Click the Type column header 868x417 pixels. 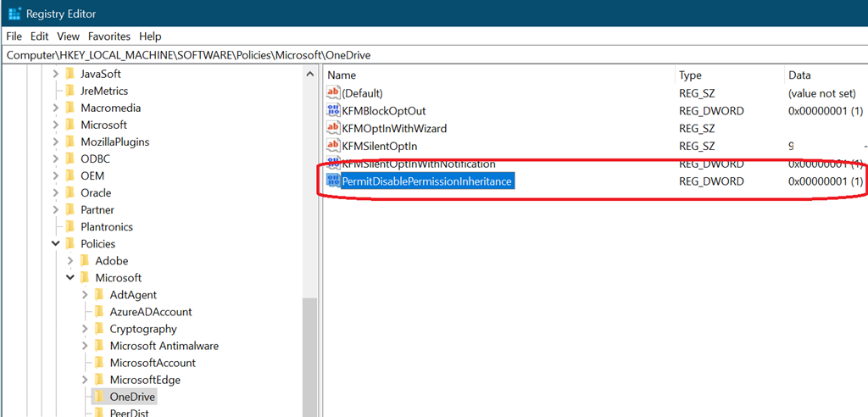click(x=691, y=75)
